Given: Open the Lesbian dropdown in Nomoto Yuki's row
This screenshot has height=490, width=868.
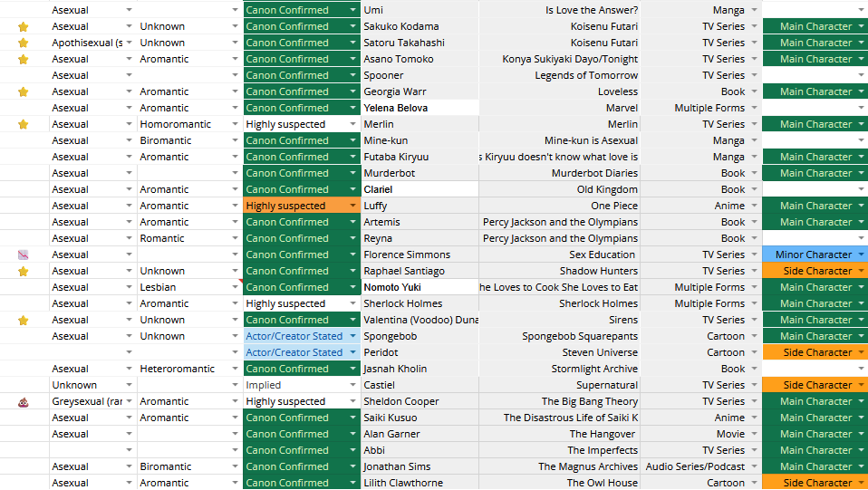Looking at the screenshot, I should pos(234,288).
